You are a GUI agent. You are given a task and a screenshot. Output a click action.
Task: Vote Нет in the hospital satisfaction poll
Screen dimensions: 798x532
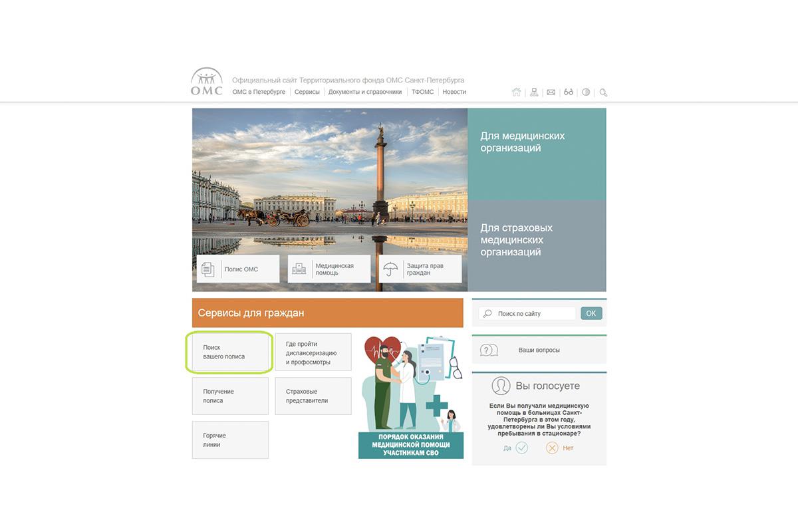pos(553,448)
